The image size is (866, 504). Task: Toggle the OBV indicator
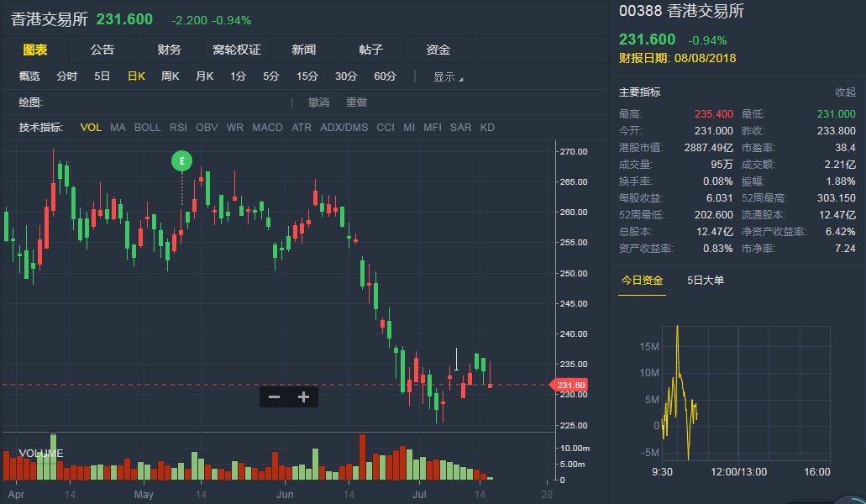207,128
